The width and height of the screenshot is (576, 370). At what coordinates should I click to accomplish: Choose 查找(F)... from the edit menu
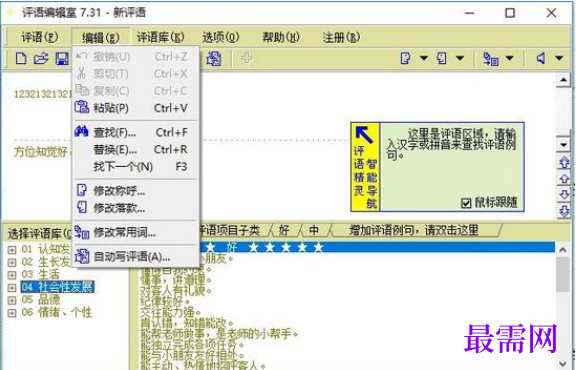coord(135,132)
